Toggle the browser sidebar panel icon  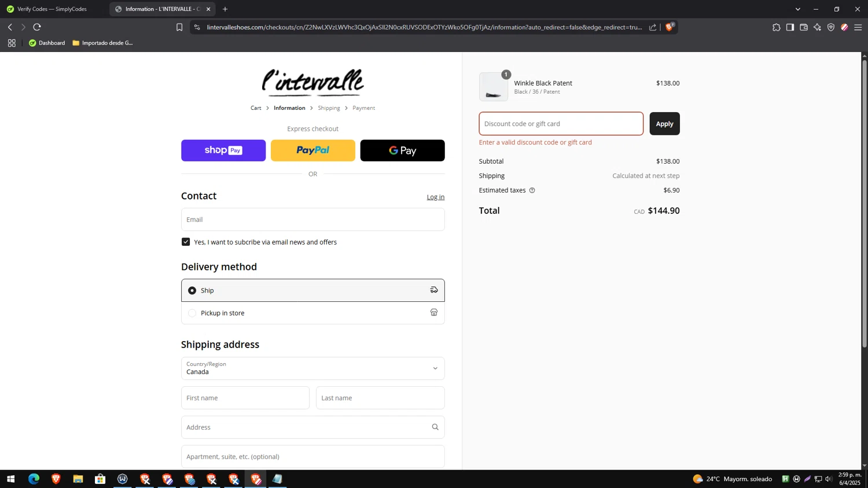(x=790, y=27)
